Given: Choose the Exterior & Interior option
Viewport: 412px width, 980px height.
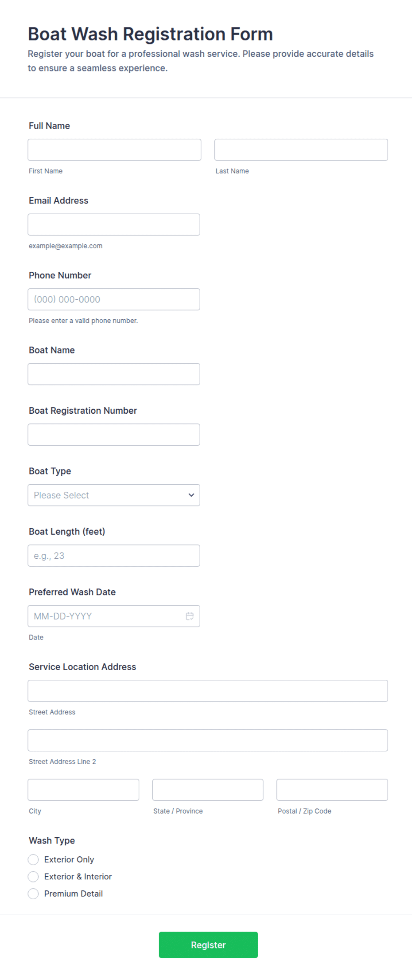Looking at the screenshot, I should (x=33, y=876).
